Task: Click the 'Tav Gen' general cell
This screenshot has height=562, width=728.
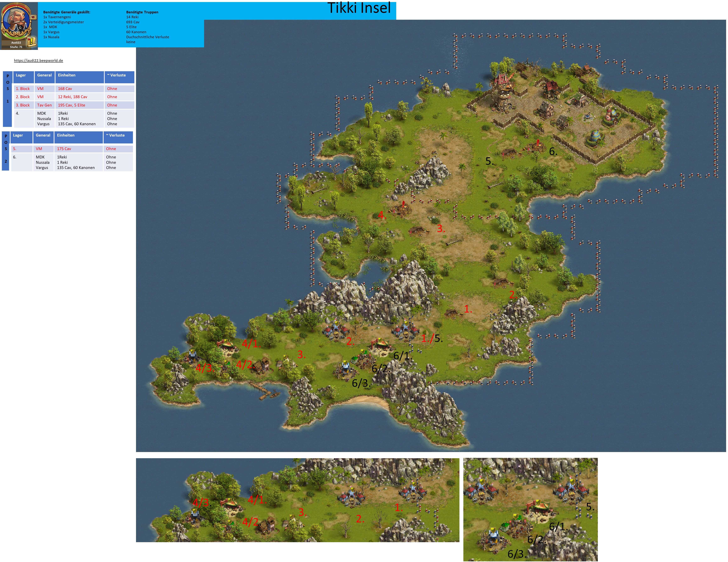Action: [44, 105]
